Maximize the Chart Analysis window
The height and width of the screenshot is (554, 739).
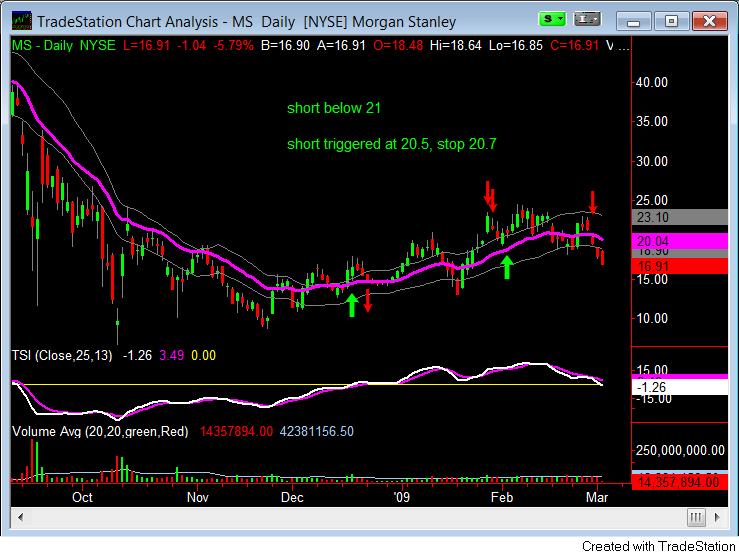point(671,21)
